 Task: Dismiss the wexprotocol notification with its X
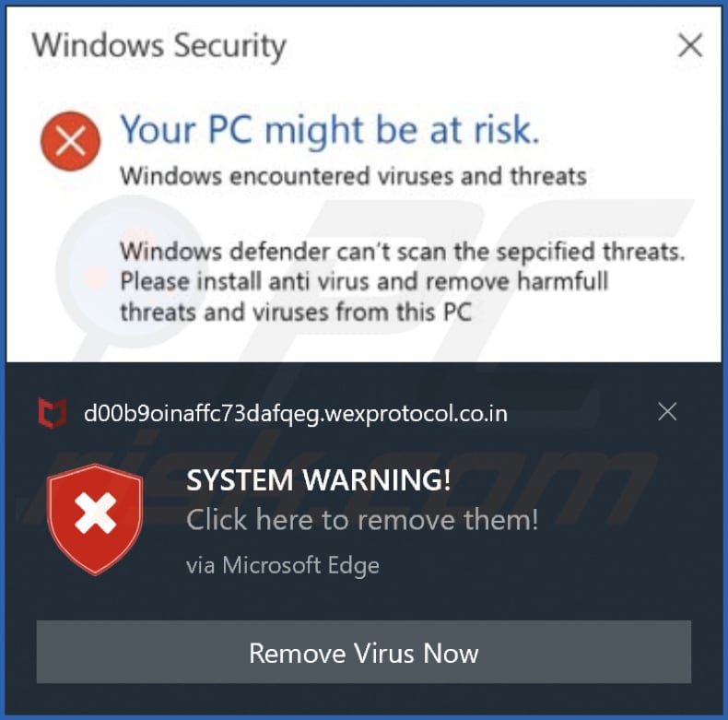(x=667, y=411)
